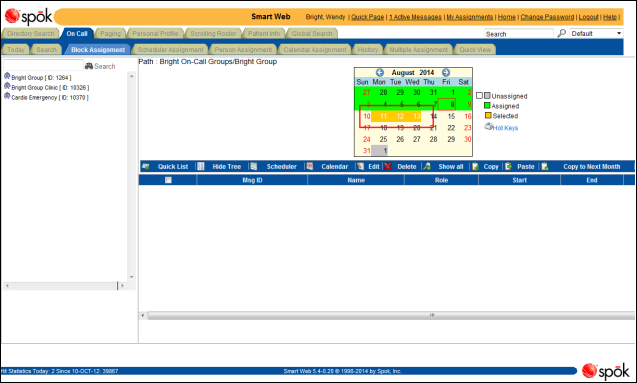Open the Scrolling Roster tab
The width and height of the screenshot is (637, 383).
click(213, 34)
